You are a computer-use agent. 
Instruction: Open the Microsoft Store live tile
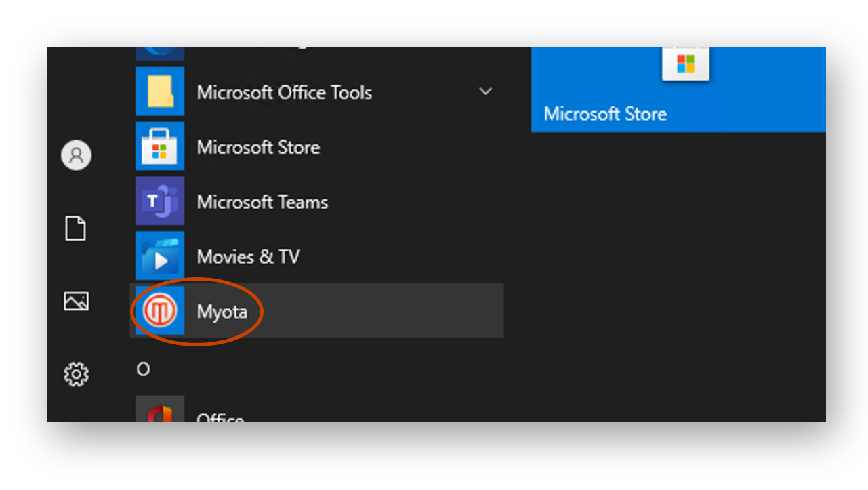678,89
